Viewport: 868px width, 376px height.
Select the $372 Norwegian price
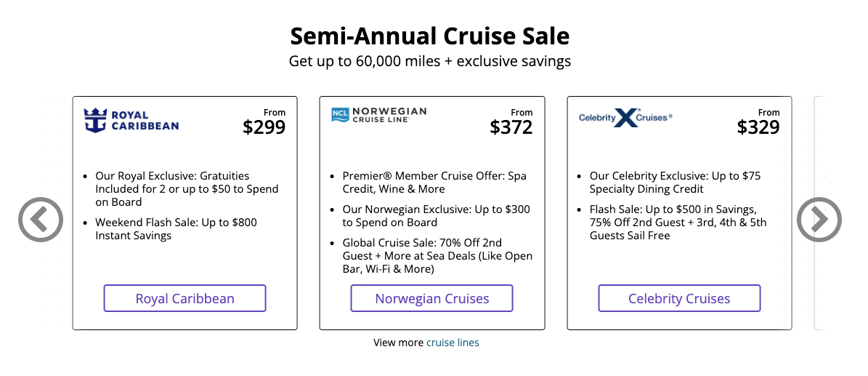click(511, 127)
